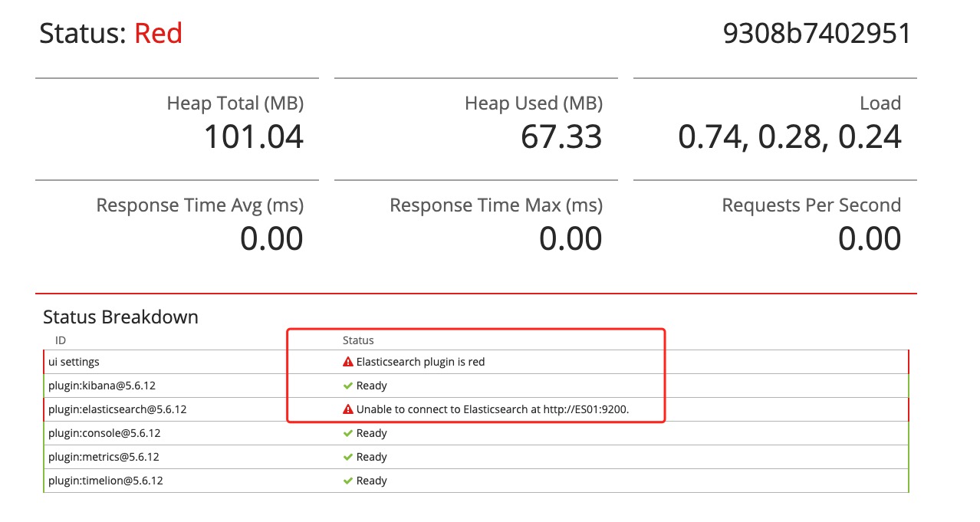Click the Heap Total value 101.04

[253, 137]
